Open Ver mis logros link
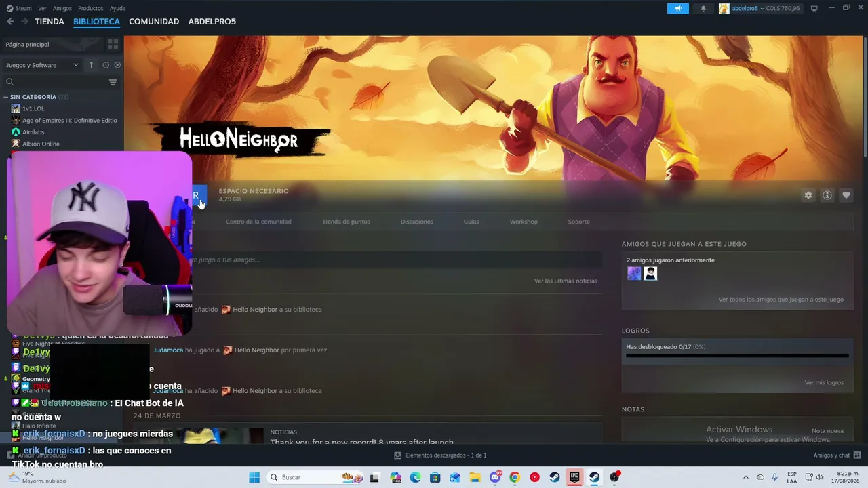Viewport: 868px width, 488px height. click(x=824, y=383)
